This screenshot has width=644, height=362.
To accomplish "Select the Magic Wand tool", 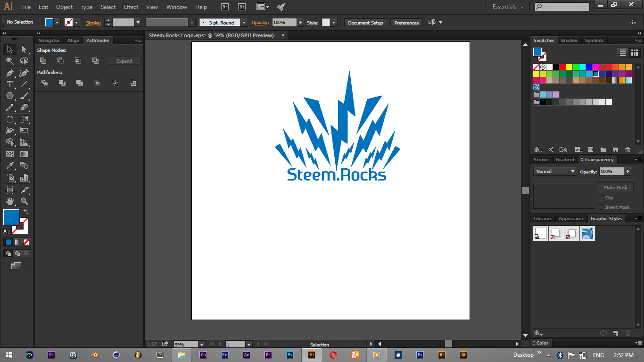I will tap(9, 61).
